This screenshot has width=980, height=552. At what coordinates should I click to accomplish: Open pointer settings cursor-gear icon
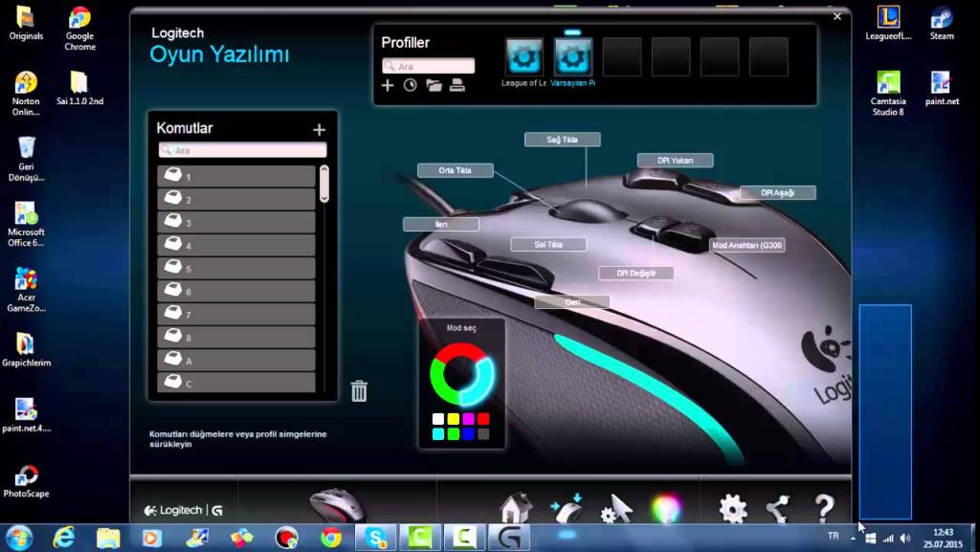pyautogui.click(x=617, y=508)
